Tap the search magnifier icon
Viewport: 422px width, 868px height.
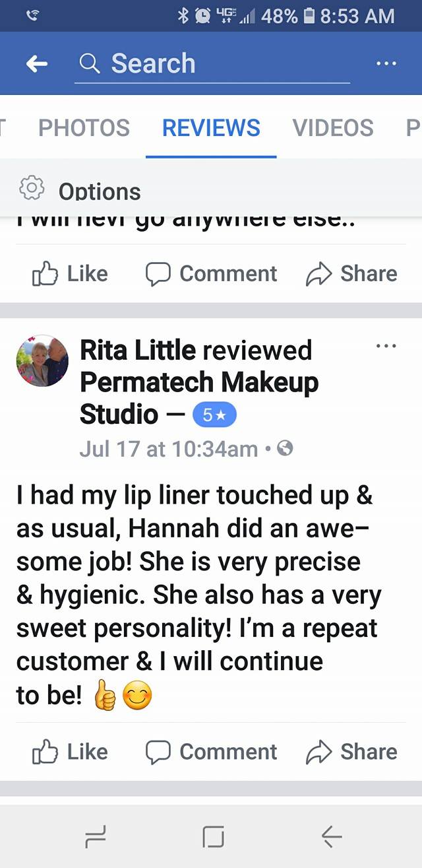[x=89, y=64]
